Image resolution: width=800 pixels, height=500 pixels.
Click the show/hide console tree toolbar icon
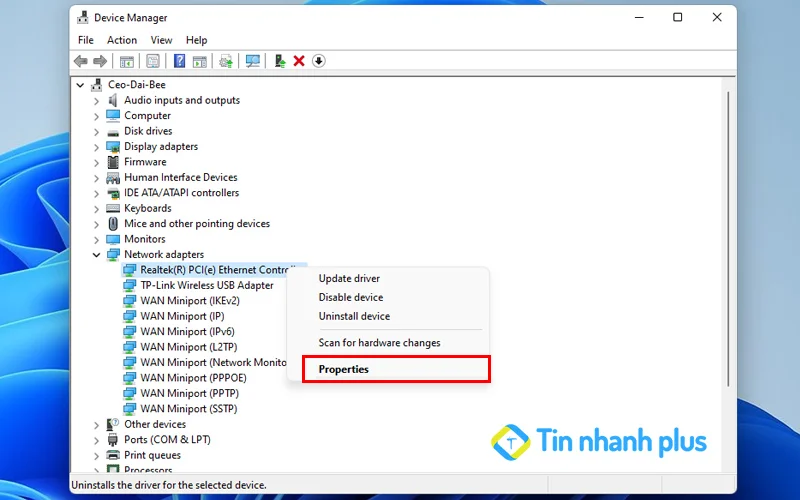[127, 61]
